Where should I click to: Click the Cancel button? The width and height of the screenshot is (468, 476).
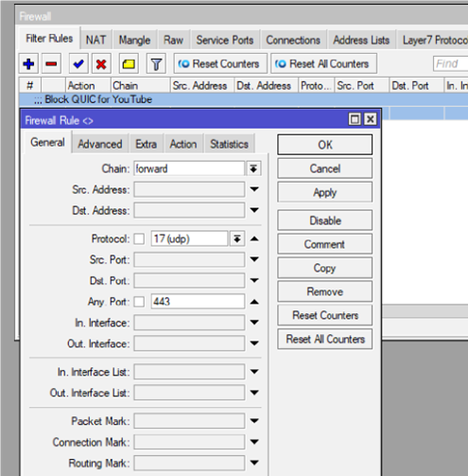[x=325, y=168]
